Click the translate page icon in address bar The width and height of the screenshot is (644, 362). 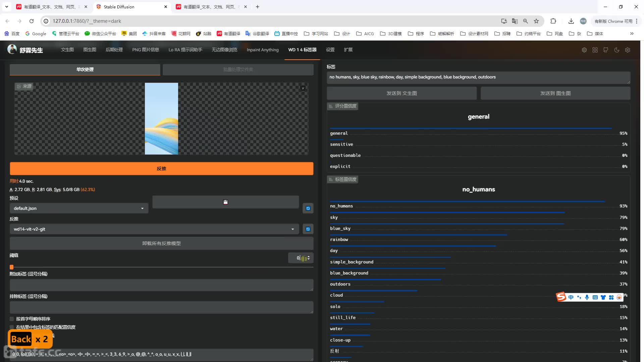[515, 21]
